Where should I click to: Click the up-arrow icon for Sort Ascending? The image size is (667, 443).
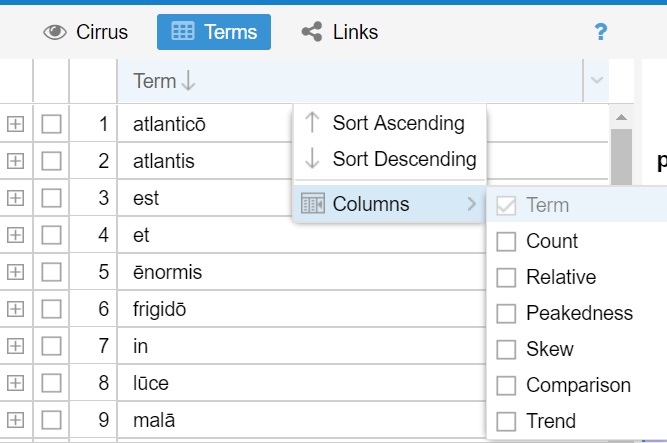[312, 123]
